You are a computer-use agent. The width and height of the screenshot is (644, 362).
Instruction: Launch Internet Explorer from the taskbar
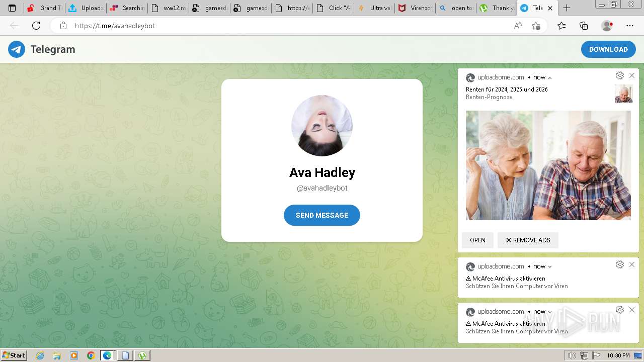[x=40, y=355]
